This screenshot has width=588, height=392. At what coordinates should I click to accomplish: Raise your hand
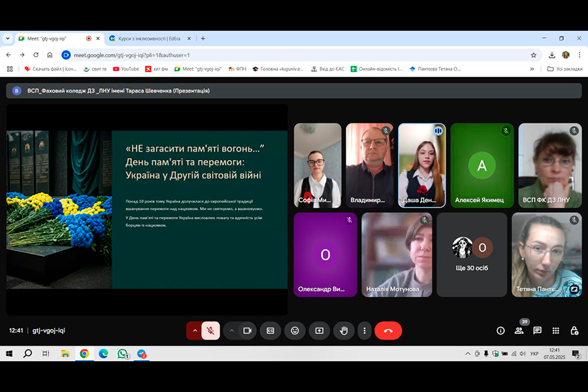click(344, 331)
